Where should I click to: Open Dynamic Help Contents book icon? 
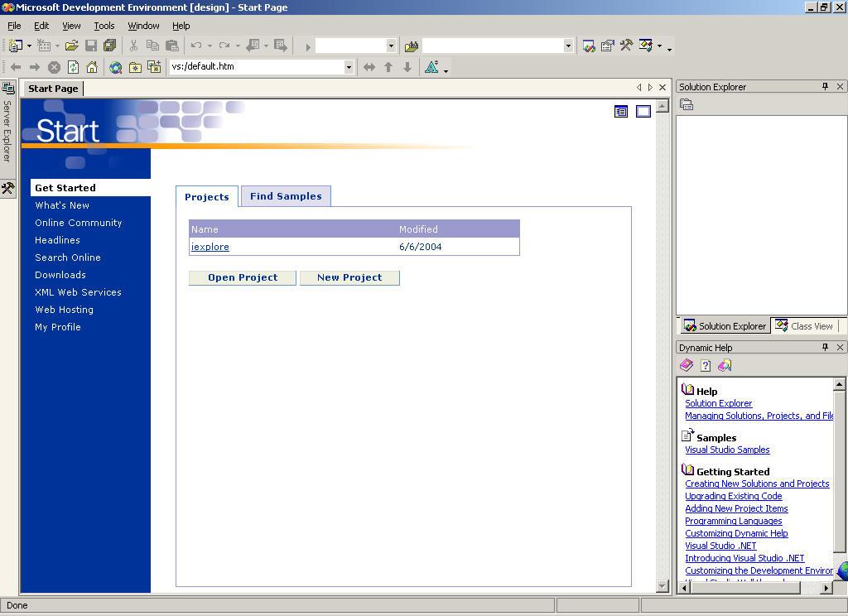[687, 366]
